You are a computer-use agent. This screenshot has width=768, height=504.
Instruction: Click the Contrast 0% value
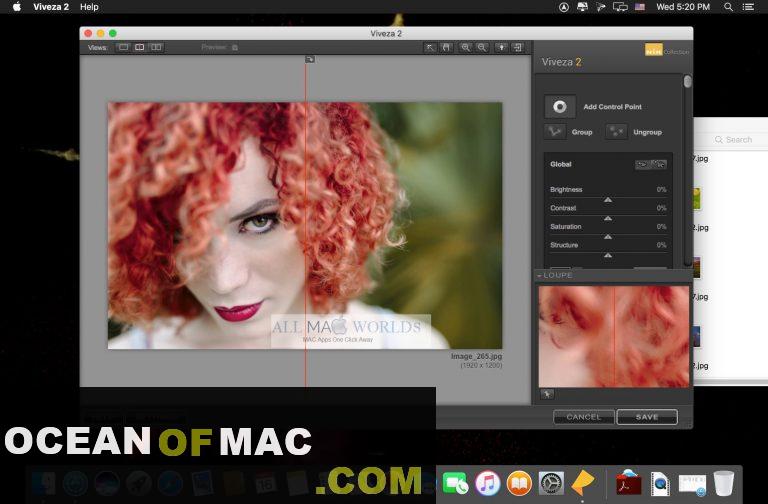[661, 208]
